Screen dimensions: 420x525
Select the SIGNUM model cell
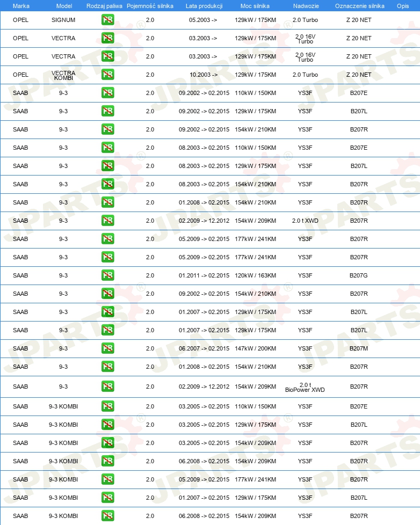(63, 20)
